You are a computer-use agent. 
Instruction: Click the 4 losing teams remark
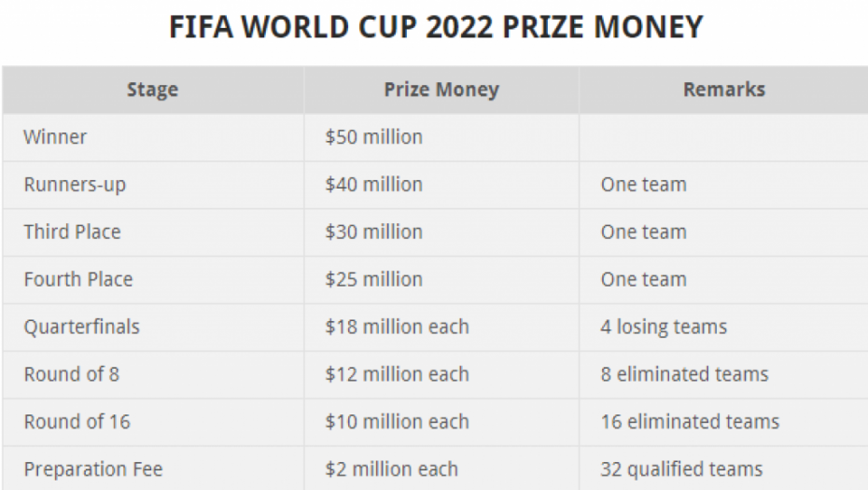pos(664,328)
